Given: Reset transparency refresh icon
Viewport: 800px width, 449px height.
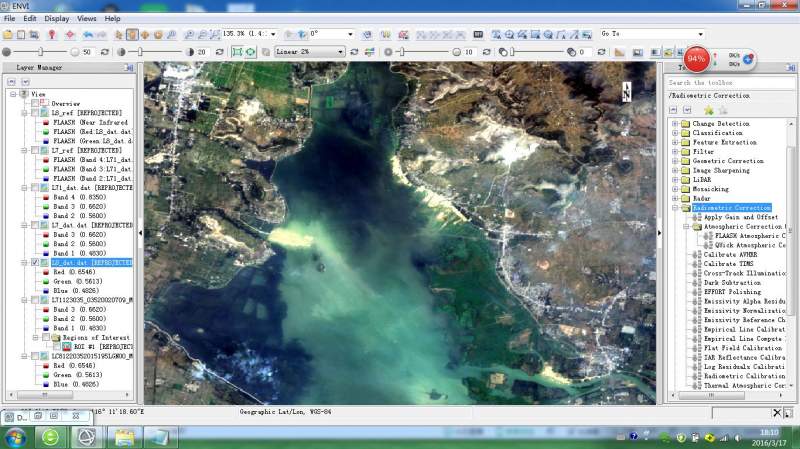Looking at the screenshot, I should tap(602, 52).
